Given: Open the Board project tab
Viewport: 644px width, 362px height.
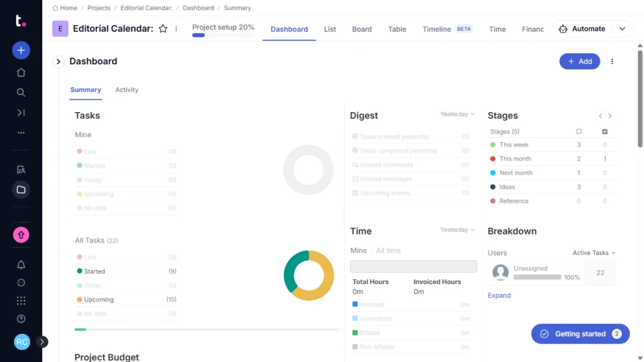Looking at the screenshot, I should [x=362, y=29].
